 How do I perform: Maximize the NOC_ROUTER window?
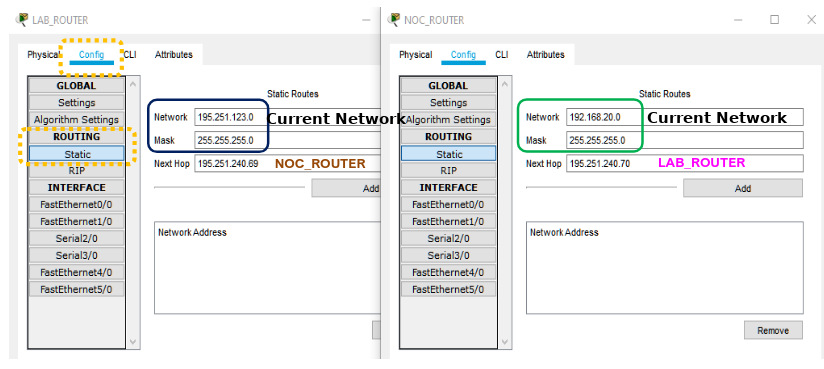775,20
